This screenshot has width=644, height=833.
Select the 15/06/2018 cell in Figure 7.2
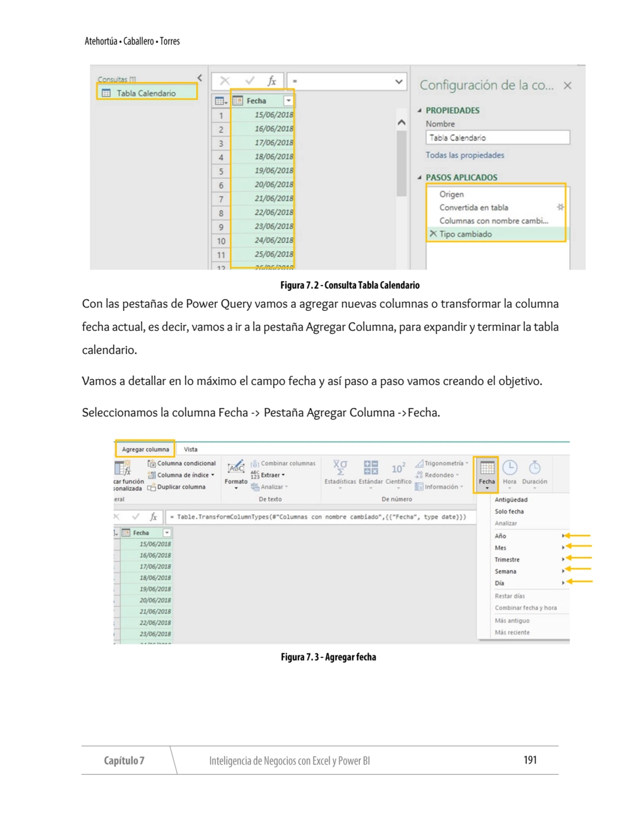pos(263,115)
